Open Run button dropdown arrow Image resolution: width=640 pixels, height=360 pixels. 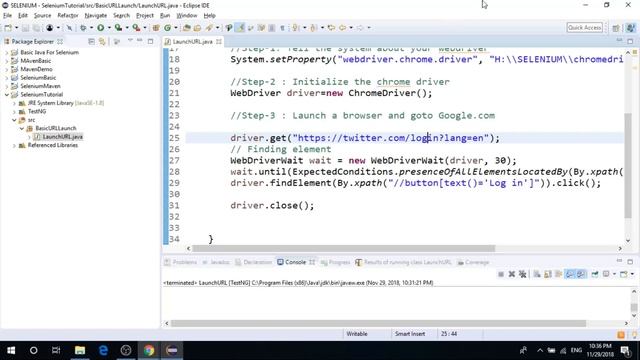[x=109, y=28]
